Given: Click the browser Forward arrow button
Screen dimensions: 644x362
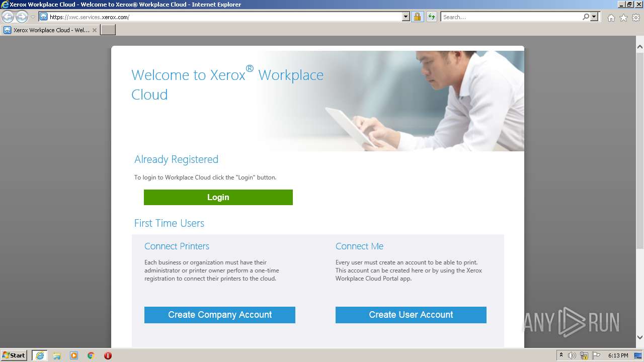Looking at the screenshot, I should 22,17.
